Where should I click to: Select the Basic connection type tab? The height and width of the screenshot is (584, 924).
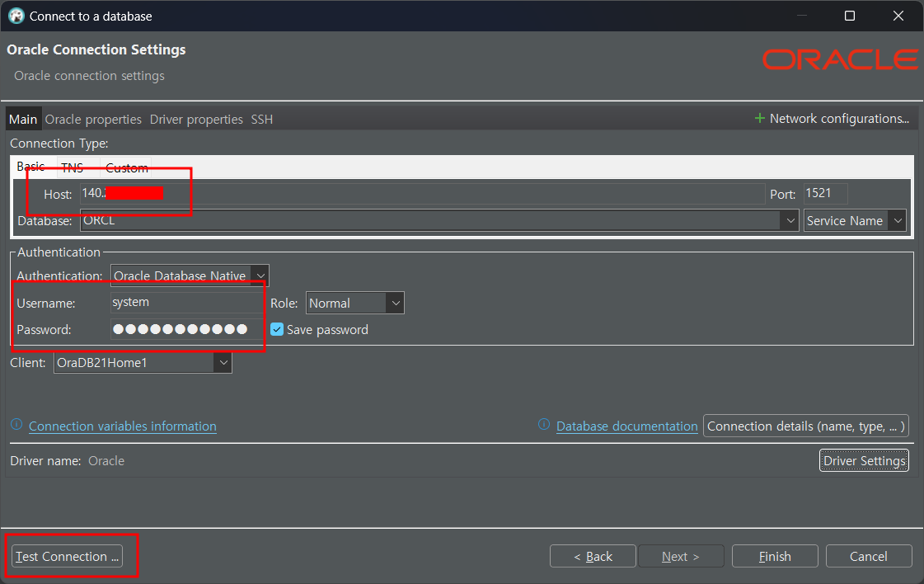coord(30,167)
